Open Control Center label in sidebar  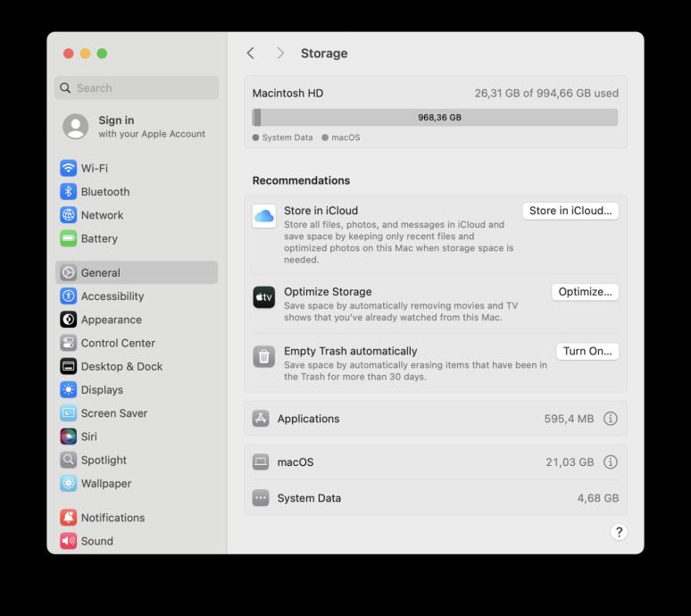point(118,343)
